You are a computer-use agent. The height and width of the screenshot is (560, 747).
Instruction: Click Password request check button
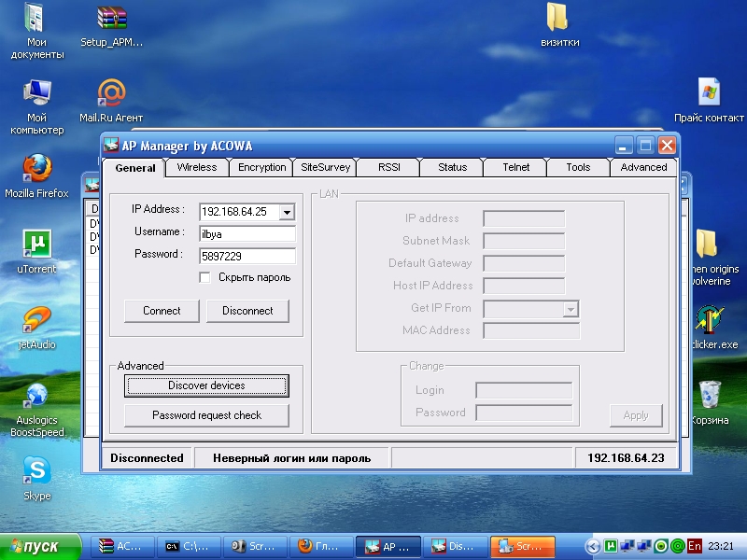(206, 415)
